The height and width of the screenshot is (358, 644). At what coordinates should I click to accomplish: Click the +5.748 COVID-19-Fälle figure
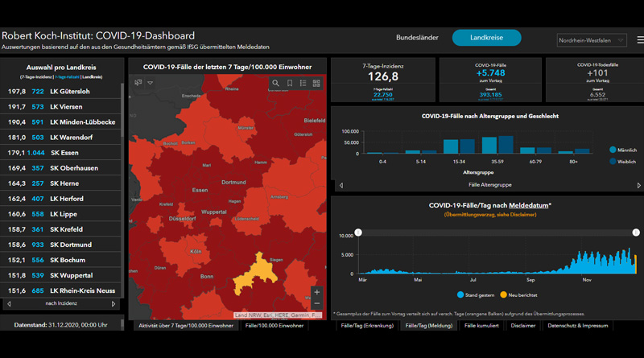click(x=490, y=73)
